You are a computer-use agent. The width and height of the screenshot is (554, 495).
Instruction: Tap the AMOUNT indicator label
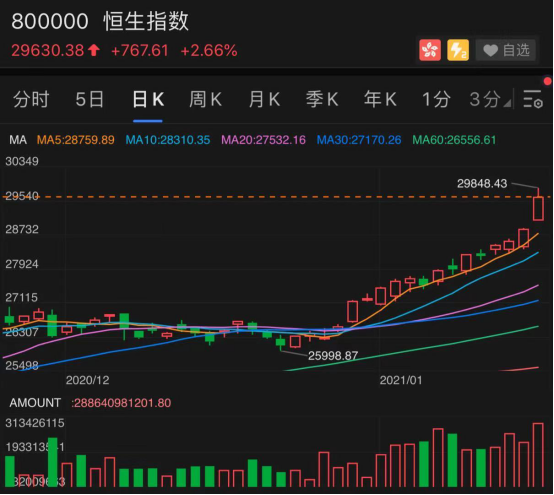coord(35,403)
